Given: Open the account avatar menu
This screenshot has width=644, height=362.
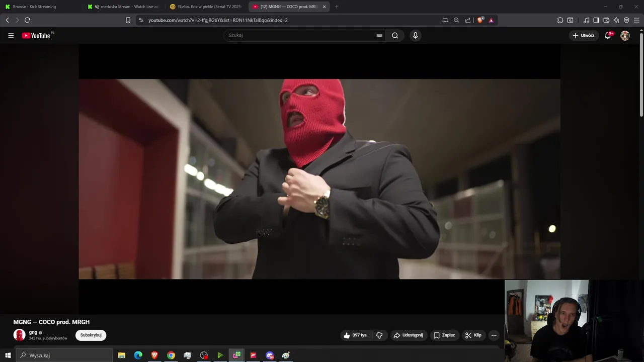Looking at the screenshot, I should point(625,36).
